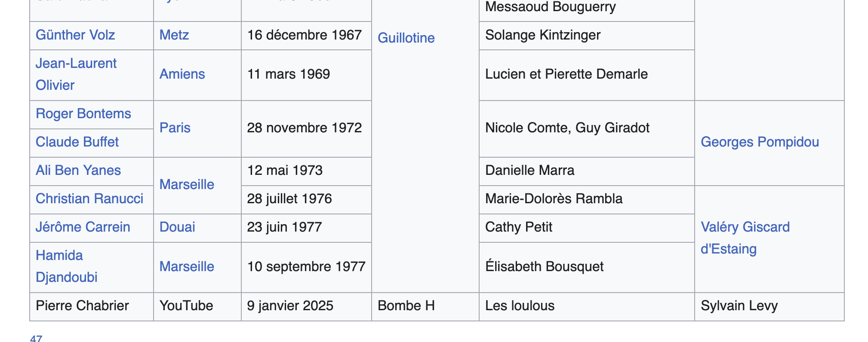The height and width of the screenshot is (342, 868).
Task: Click the Metz city link
Action: click(x=174, y=35)
